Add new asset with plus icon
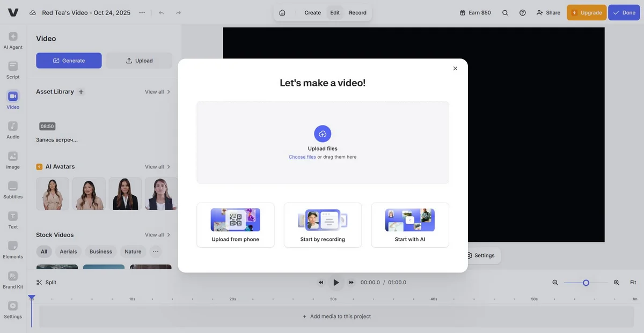Image resolution: width=644 pixels, height=333 pixels. [x=81, y=92]
